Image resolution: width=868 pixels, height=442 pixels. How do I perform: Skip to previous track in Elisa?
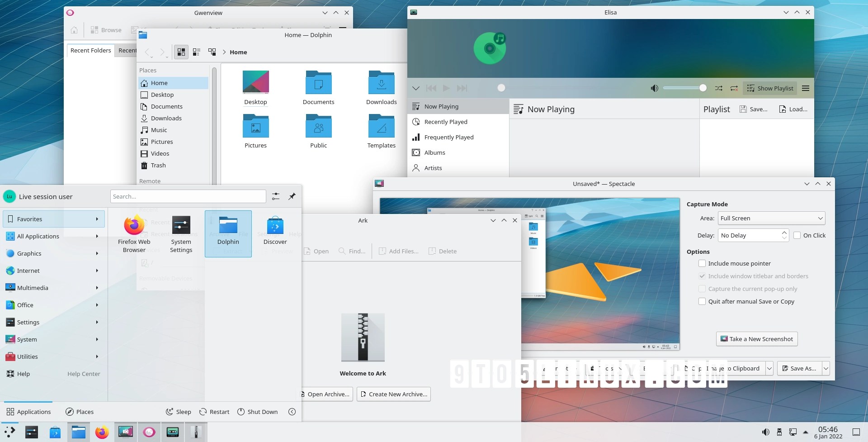[431, 88]
